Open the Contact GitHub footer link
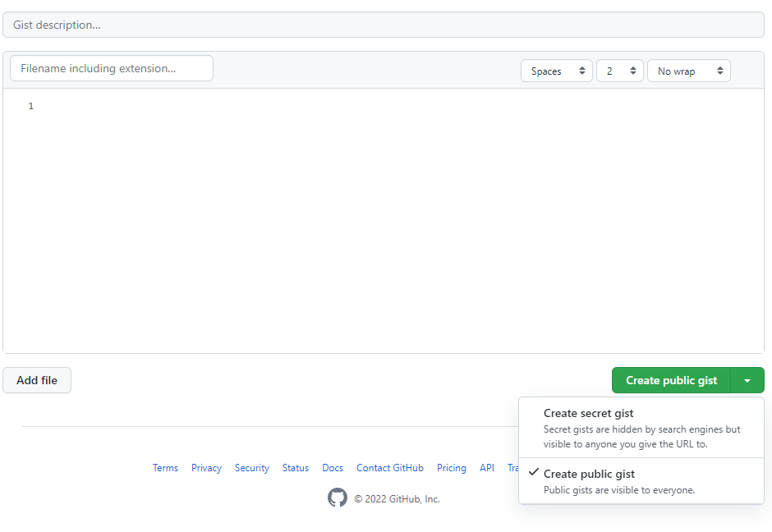 pos(390,467)
